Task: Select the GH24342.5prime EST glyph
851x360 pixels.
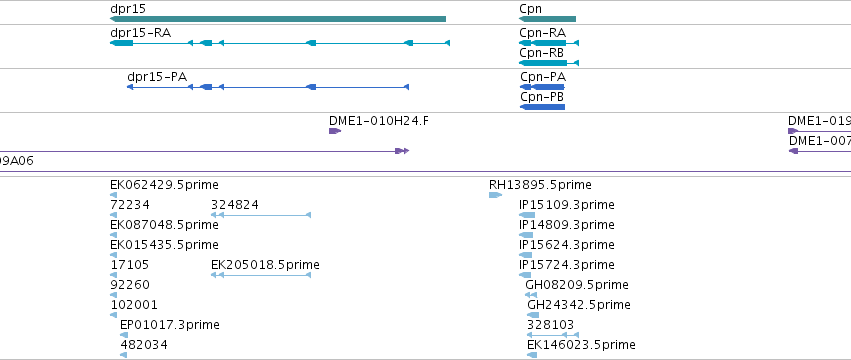Action: pos(534,315)
